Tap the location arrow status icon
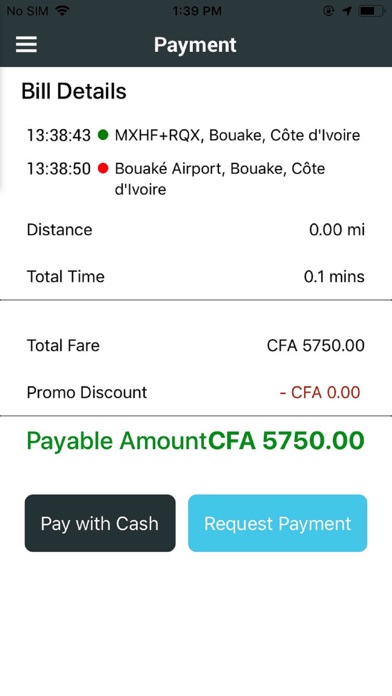392x696 pixels. pos(347,11)
